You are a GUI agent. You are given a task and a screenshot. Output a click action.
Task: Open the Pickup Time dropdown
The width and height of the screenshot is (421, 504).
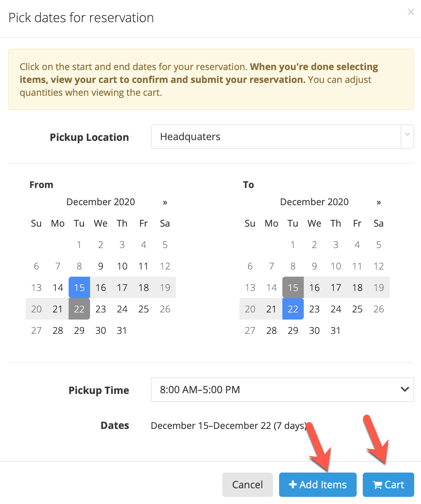click(x=282, y=390)
